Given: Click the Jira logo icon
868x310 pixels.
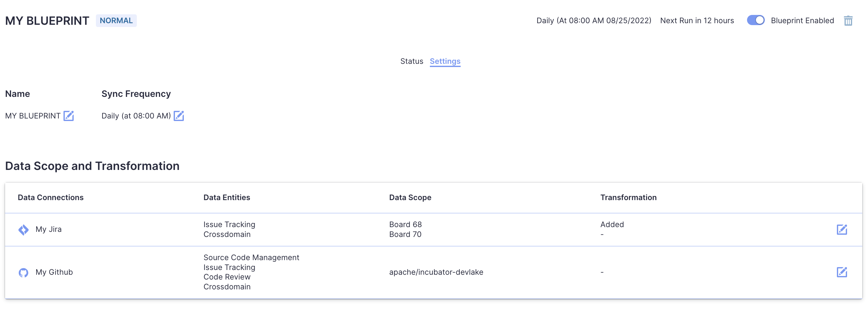Looking at the screenshot, I should pos(23,230).
